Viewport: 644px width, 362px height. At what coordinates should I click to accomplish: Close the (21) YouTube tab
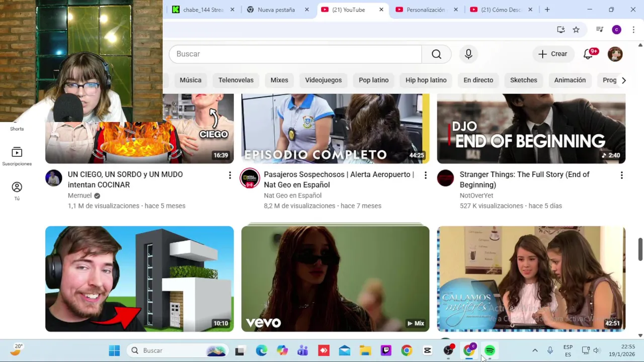(x=381, y=10)
